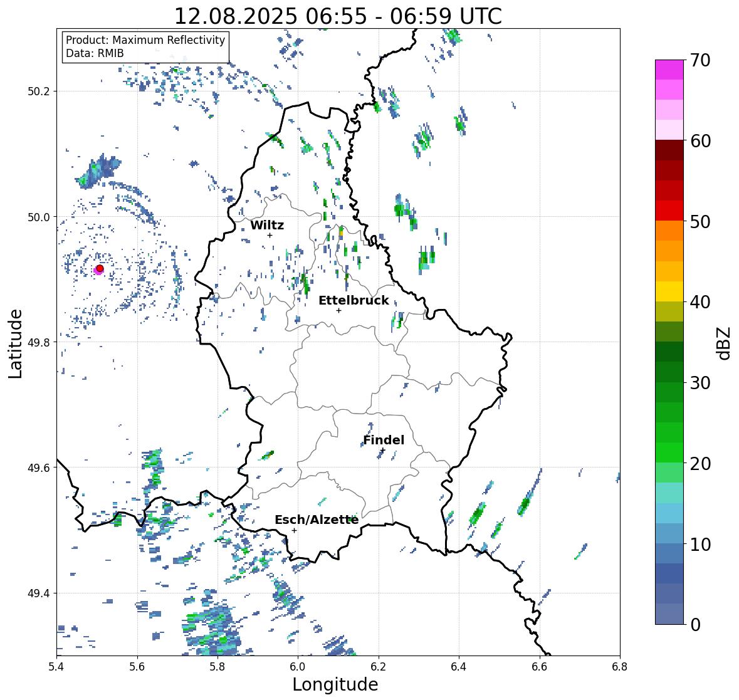Viewport: 739px width, 700px height.
Task: Click the Findel station label
Action: [384, 440]
